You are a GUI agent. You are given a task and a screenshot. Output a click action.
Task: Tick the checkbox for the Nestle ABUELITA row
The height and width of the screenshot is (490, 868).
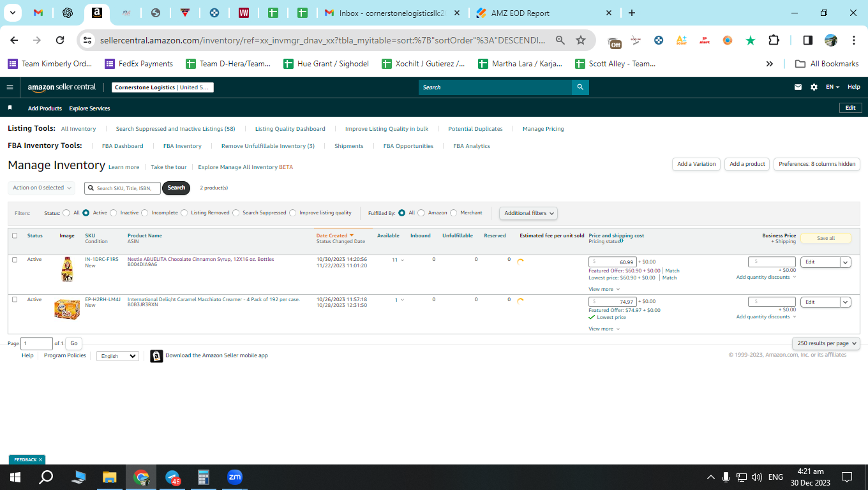pos(15,260)
